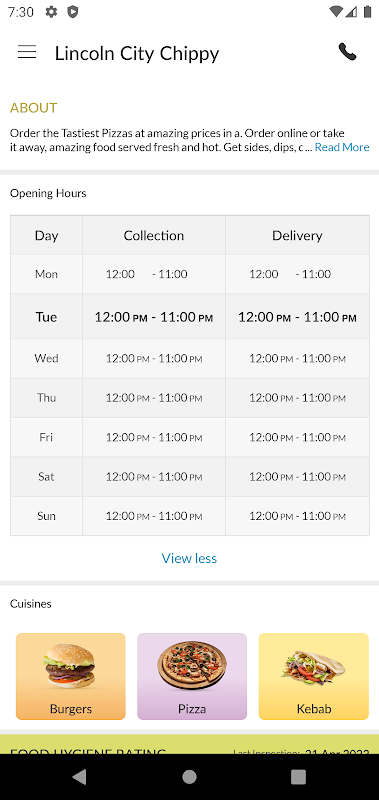Select the Kebab cuisine tile
This screenshot has height=800, width=379.
click(314, 676)
